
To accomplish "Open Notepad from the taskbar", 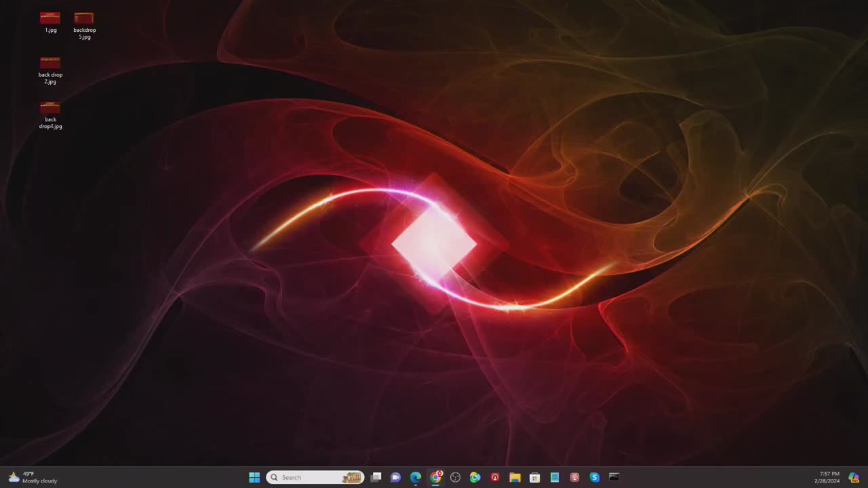I will [x=555, y=477].
